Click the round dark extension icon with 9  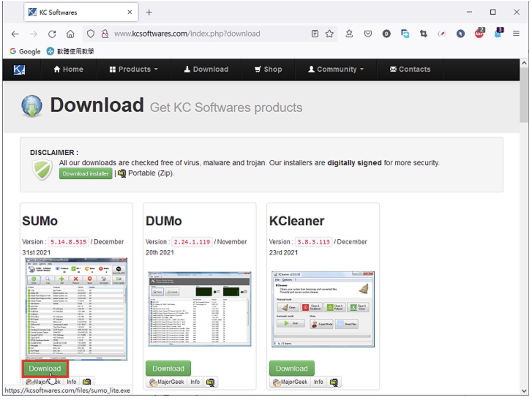[386, 34]
